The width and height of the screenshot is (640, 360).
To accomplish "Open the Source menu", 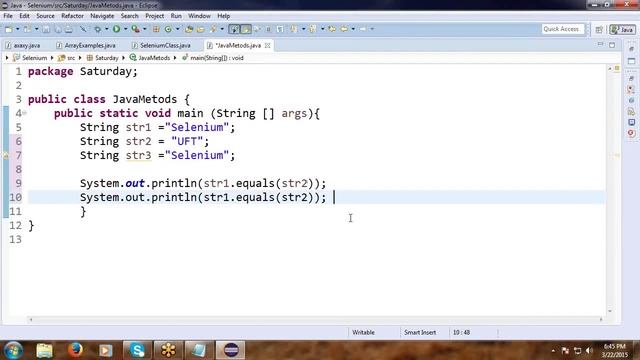I will point(45,16).
